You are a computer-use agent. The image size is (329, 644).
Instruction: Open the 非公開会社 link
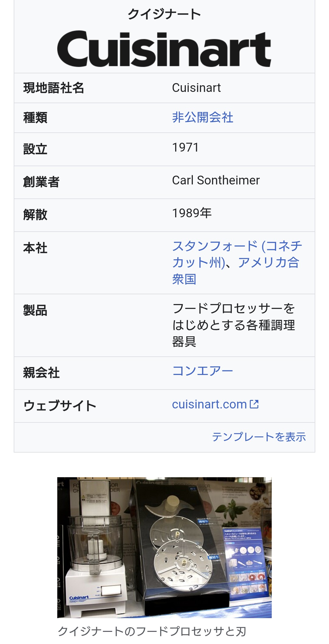click(x=203, y=117)
